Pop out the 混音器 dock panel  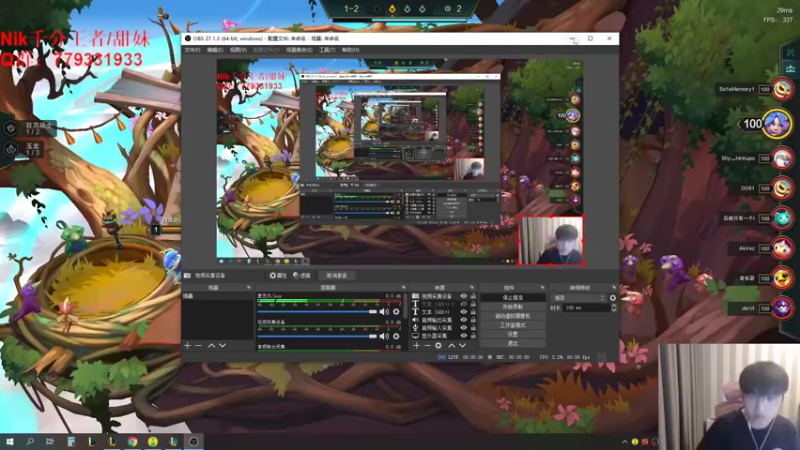(404, 288)
